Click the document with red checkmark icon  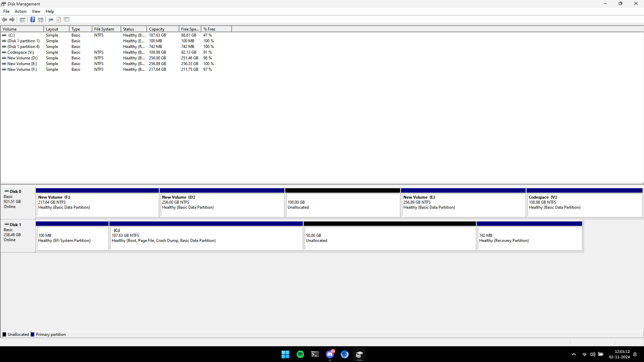[59, 20]
